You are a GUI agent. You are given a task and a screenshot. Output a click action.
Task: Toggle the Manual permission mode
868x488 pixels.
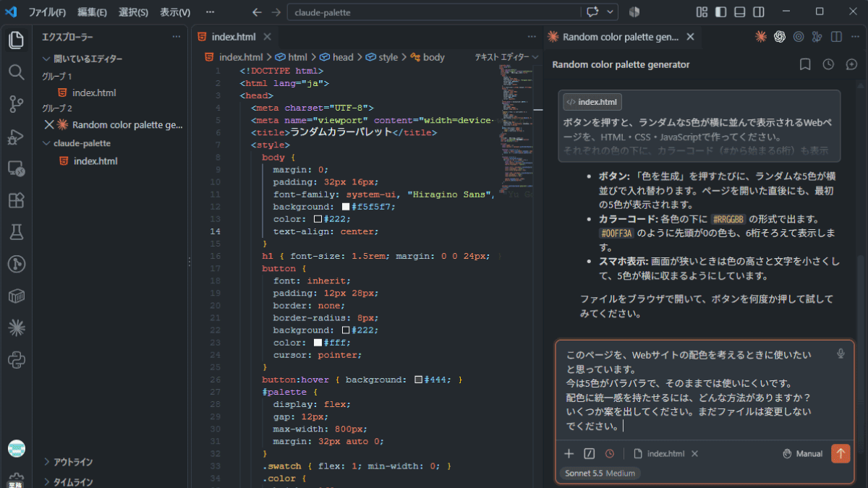click(x=803, y=453)
